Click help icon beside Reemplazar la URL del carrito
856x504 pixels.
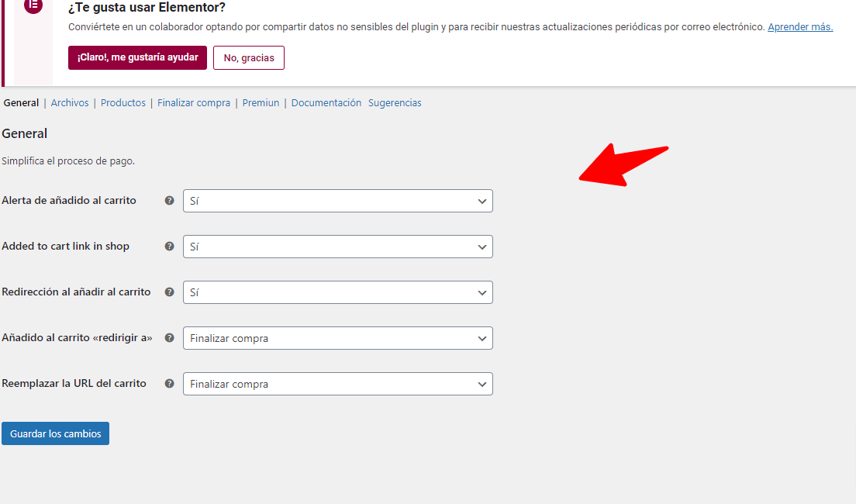tap(169, 383)
